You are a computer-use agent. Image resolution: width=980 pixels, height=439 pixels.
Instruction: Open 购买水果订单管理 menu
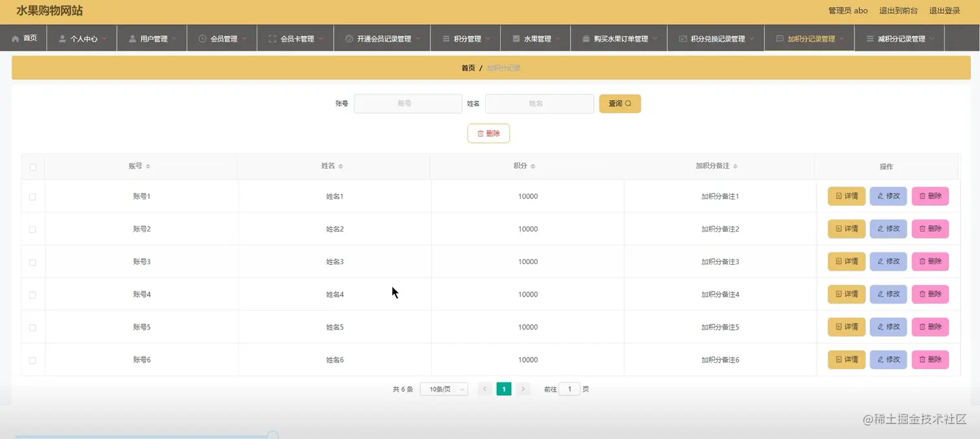tap(618, 38)
